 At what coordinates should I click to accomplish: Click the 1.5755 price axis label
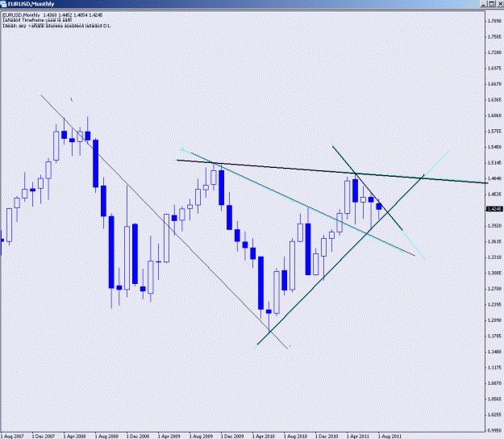(x=495, y=132)
